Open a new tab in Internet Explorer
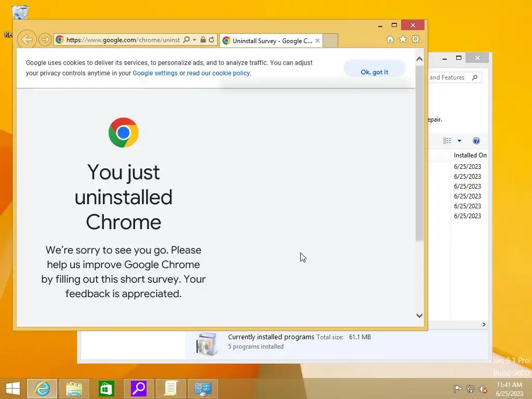The height and width of the screenshot is (399, 532). (x=330, y=41)
